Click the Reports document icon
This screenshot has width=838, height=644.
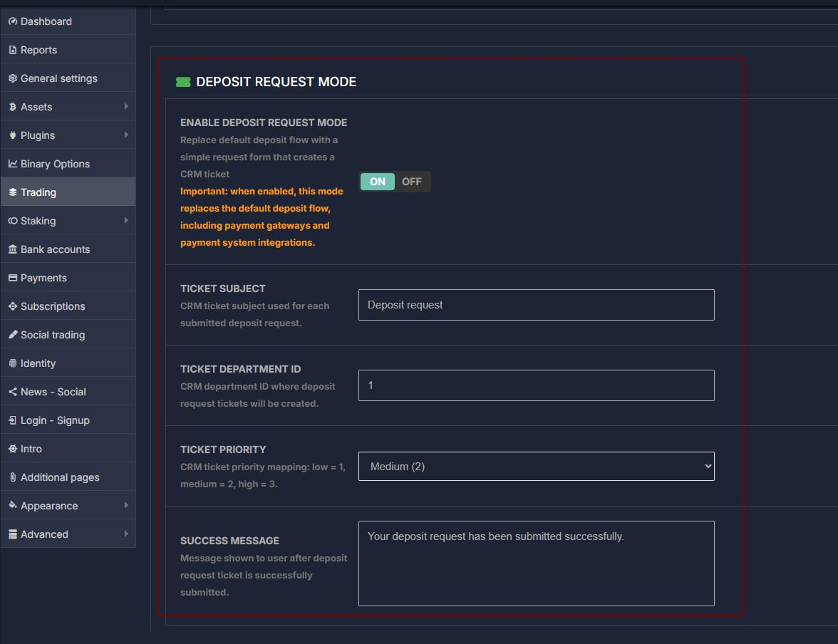13,50
